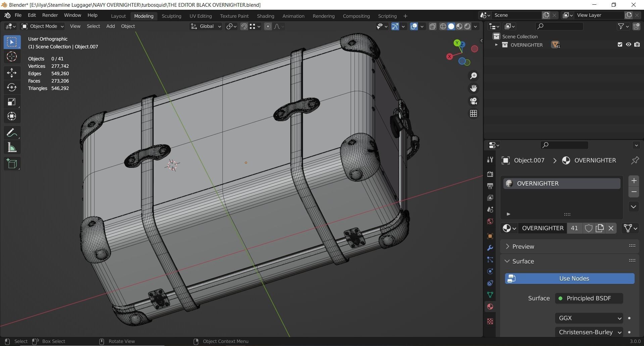
Task: Select the Rotate tool
Action: click(x=12, y=87)
